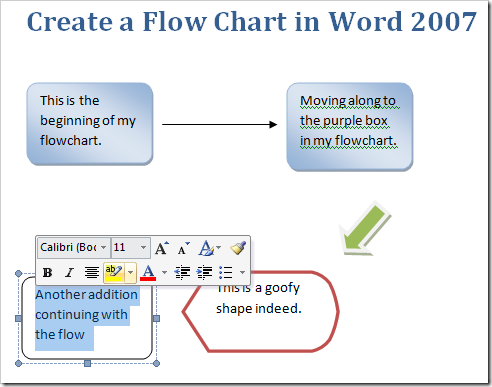The height and width of the screenshot is (387, 492).
Task: Open Quick Styles dropdown arrow
Action: [219, 248]
